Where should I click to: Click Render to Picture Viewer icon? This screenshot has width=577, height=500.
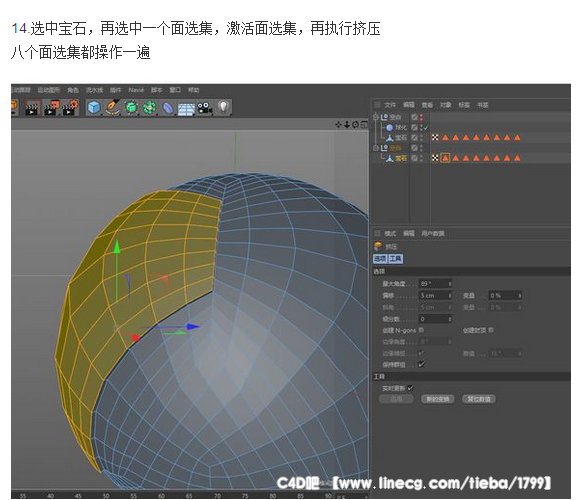[x=51, y=108]
